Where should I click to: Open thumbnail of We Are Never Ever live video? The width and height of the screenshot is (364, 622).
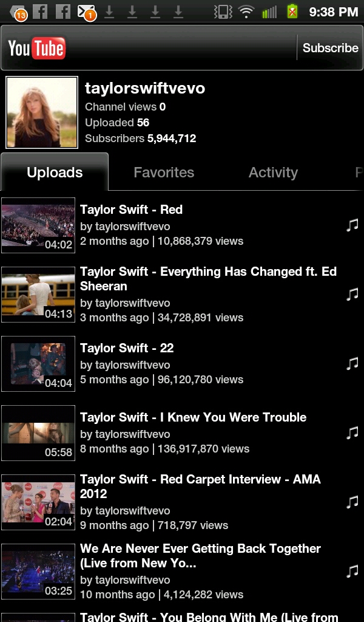click(x=38, y=571)
